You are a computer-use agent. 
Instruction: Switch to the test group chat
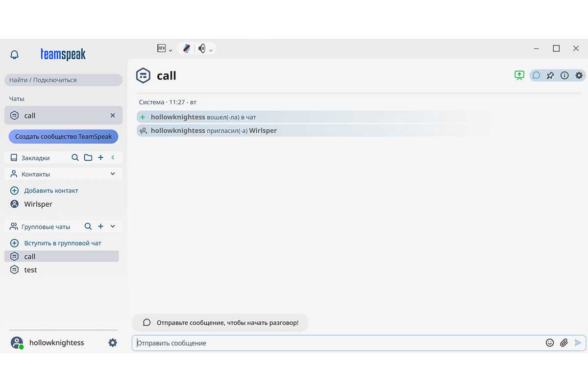30,269
